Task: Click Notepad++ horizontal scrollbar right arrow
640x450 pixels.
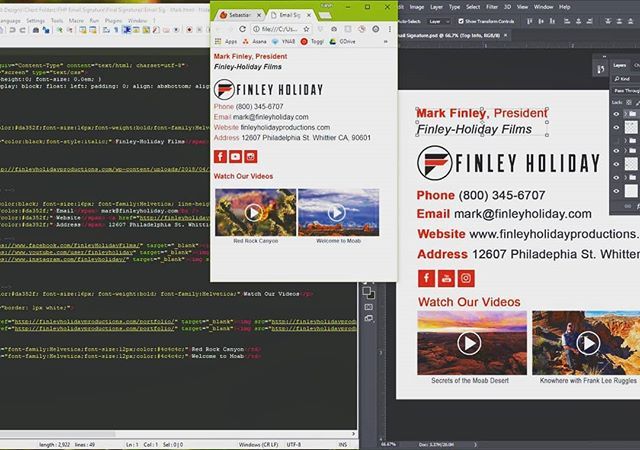Action: (x=353, y=434)
